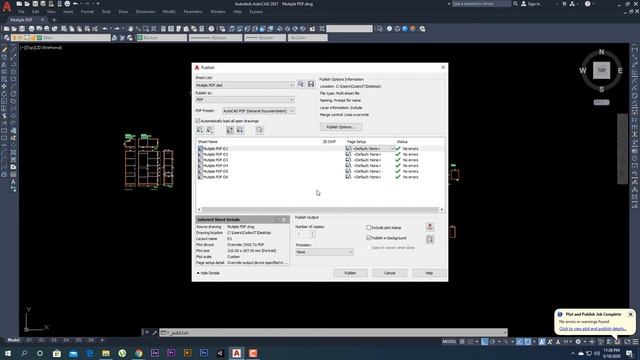Toggle snap mode in status bar
640x360 pixels.
point(470,342)
